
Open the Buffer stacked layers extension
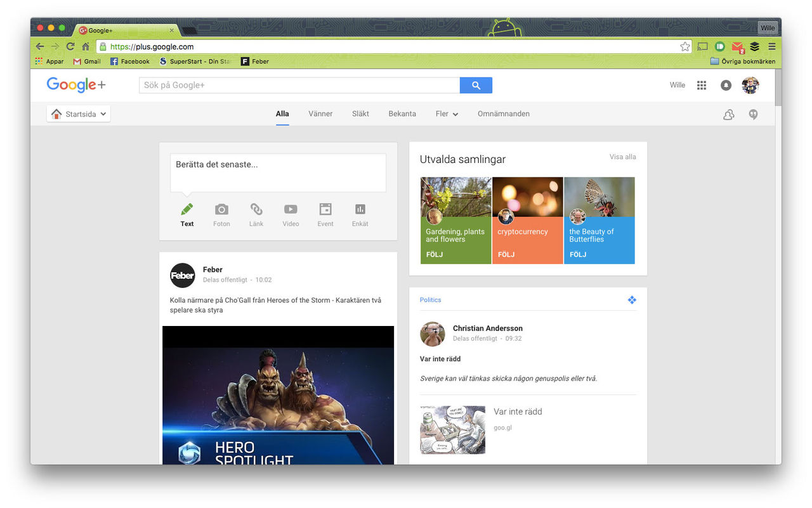tap(754, 46)
